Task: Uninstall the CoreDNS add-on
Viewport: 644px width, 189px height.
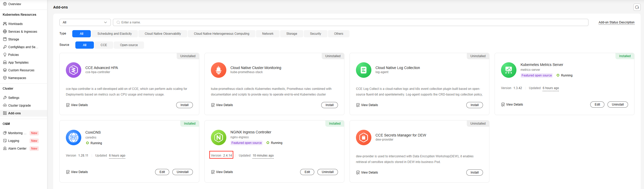Action: point(183,172)
